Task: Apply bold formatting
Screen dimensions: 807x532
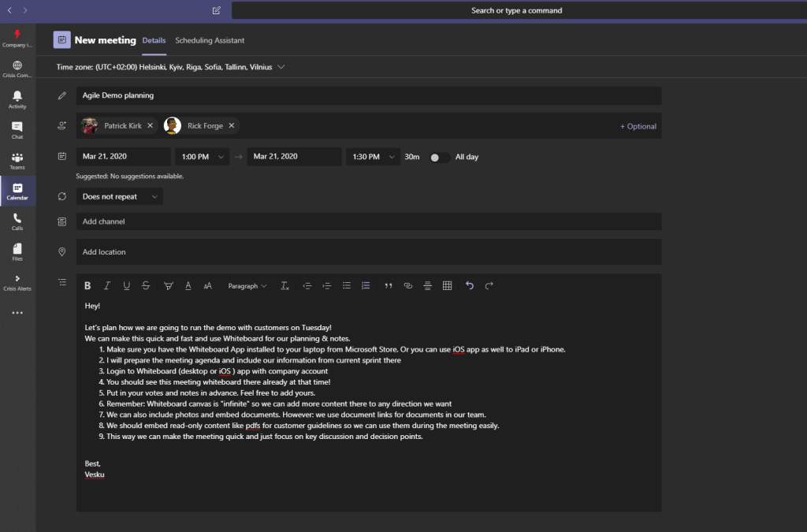Action: 87,285
